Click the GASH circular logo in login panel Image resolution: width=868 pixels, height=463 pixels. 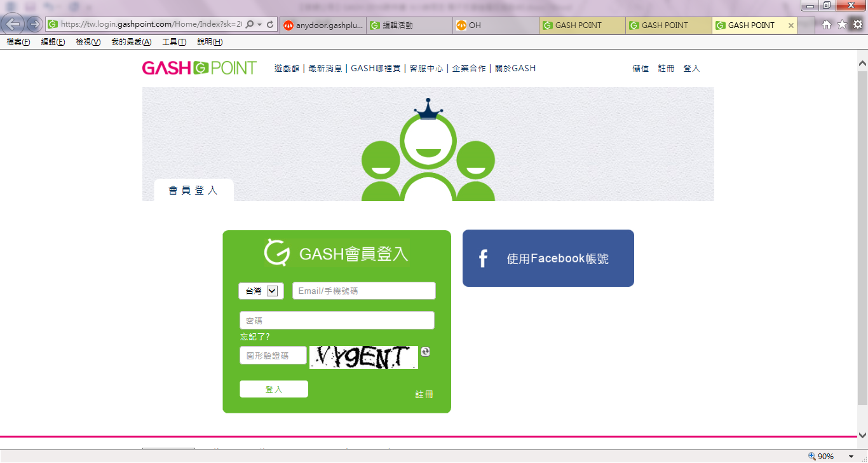[x=277, y=252]
